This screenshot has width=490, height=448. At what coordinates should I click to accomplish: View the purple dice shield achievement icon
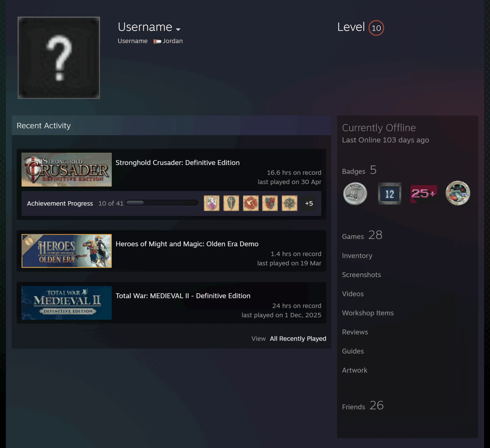[212, 203]
